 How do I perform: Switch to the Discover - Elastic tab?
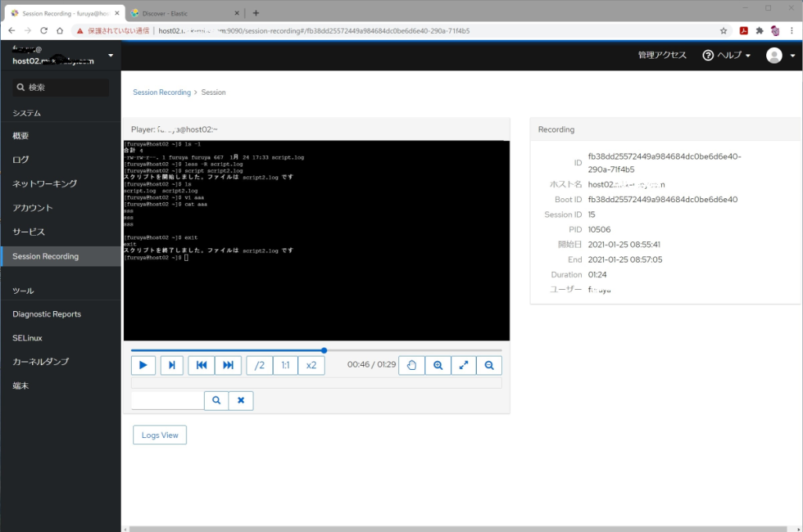tap(184, 13)
